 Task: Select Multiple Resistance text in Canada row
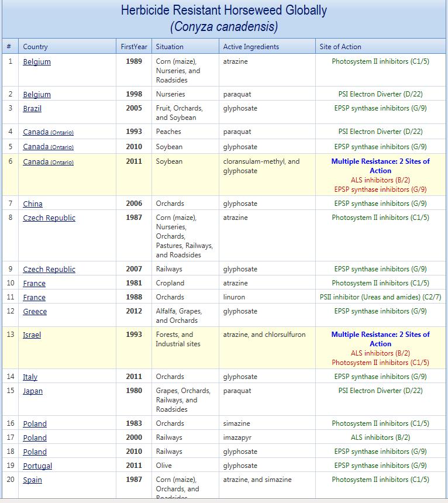click(380, 166)
